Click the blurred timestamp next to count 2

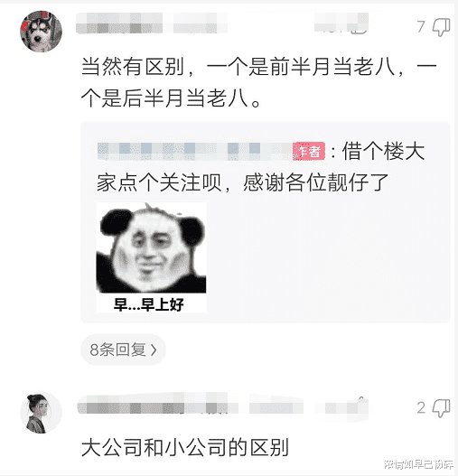coord(341,408)
